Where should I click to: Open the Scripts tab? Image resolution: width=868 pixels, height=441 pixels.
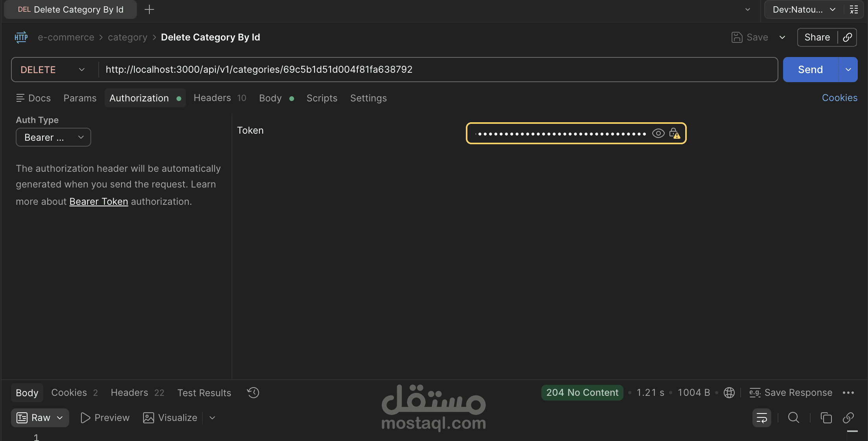pyautogui.click(x=322, y=98)
